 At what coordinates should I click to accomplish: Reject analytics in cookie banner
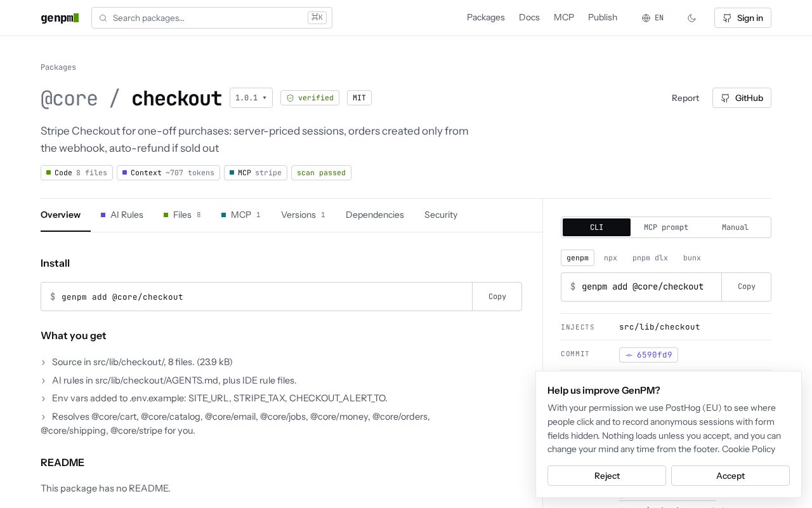(x=606, y=476)
